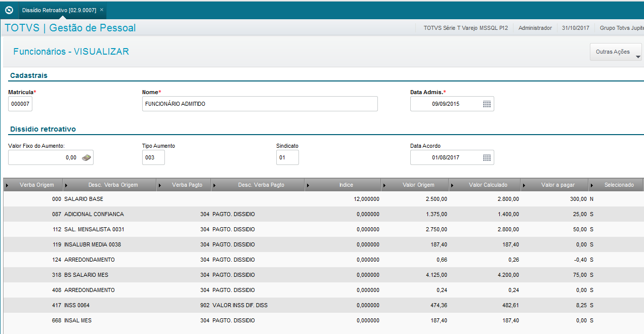Click TOTVS Série T Varejo MSSQL P12 label
This screenshot has height=334, width=644.
click(x=466, y=28)
